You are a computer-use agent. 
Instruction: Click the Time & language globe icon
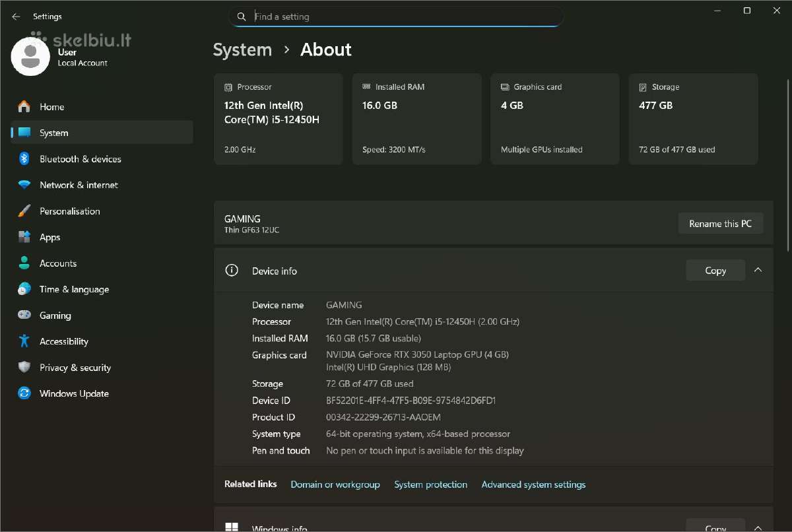[x=24, y=289]
